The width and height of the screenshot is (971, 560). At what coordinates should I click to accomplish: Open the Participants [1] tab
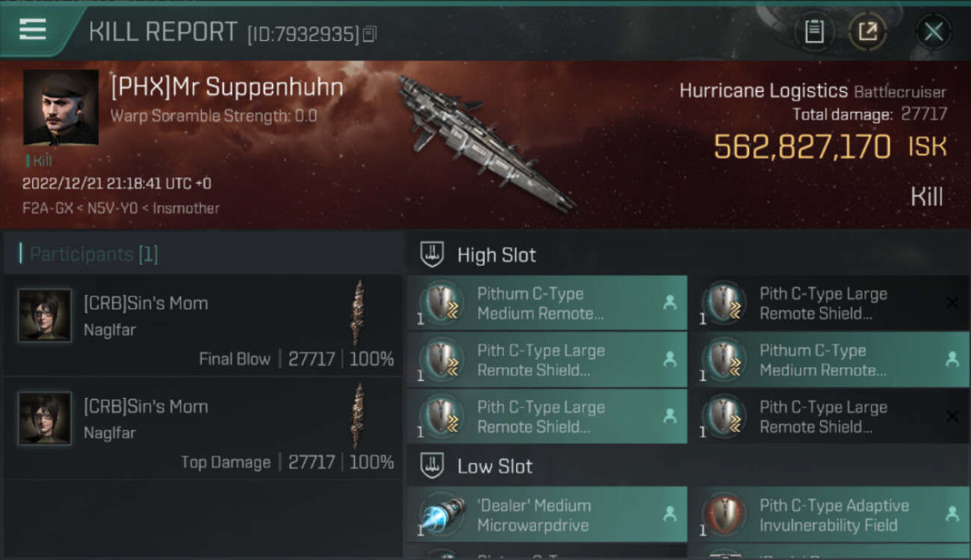coord(94,255)
